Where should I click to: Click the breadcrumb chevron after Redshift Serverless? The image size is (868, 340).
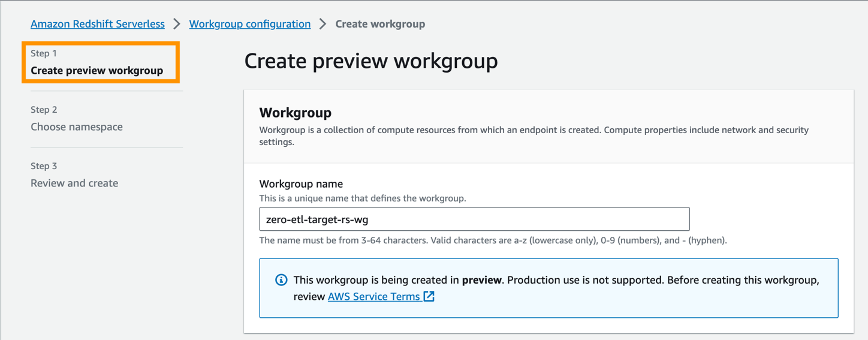coord(177,24)
